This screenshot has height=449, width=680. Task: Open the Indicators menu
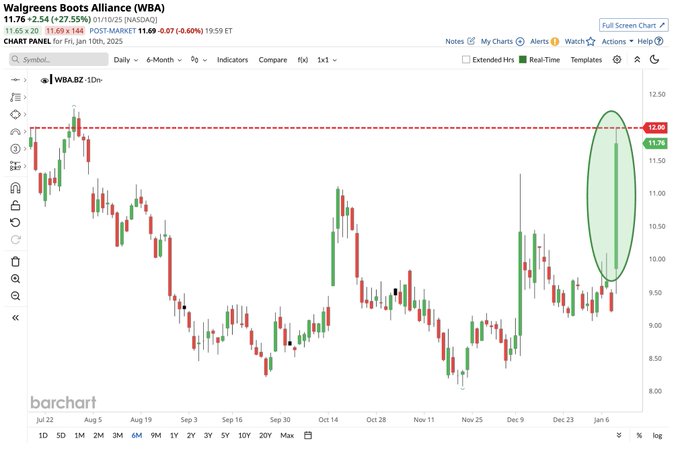[x=232, y=60]
